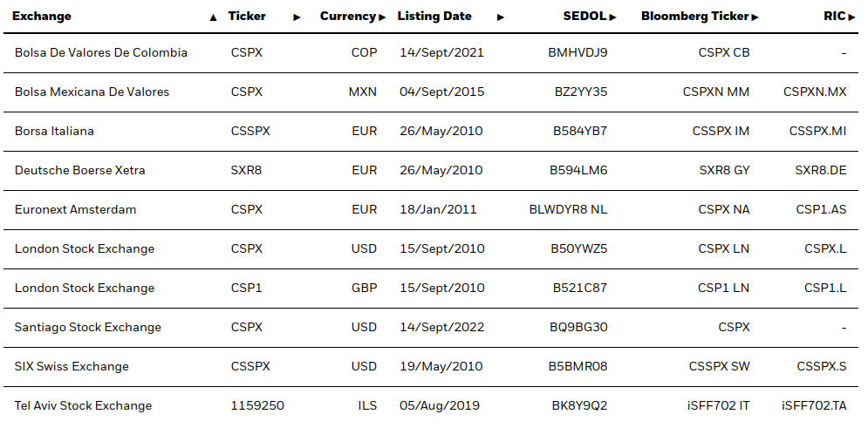Sort by Currency header label
868x428 pixels.
(348, 17)
